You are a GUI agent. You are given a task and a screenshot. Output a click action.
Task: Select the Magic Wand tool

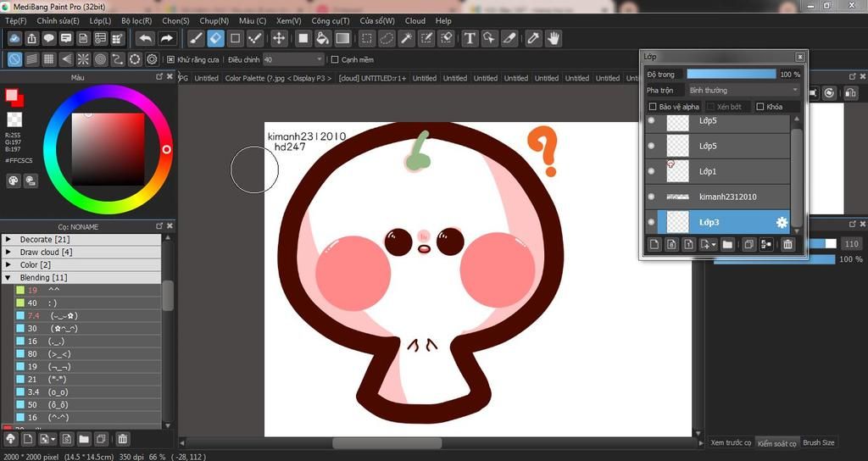(x=406, y=38)
